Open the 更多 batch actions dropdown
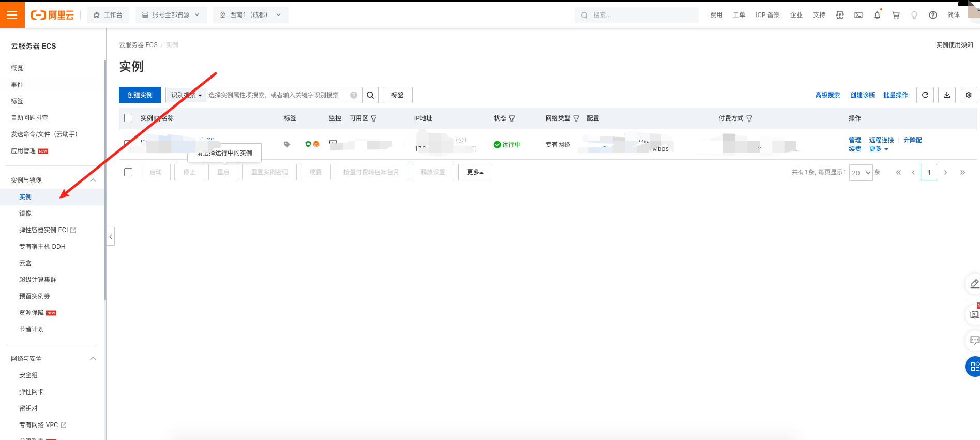Viewport: 980px width, 440px height. pyautogui.click(x=475, y=172)
